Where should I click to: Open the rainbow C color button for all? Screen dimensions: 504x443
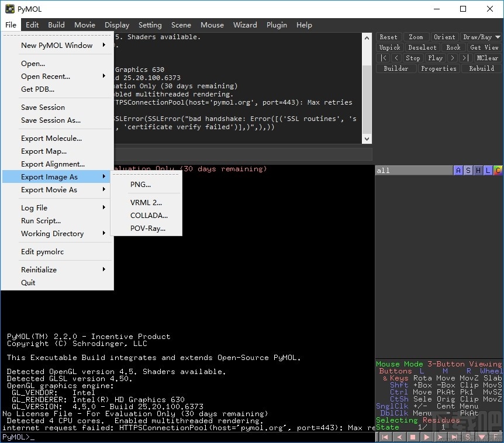click(498, 171)
